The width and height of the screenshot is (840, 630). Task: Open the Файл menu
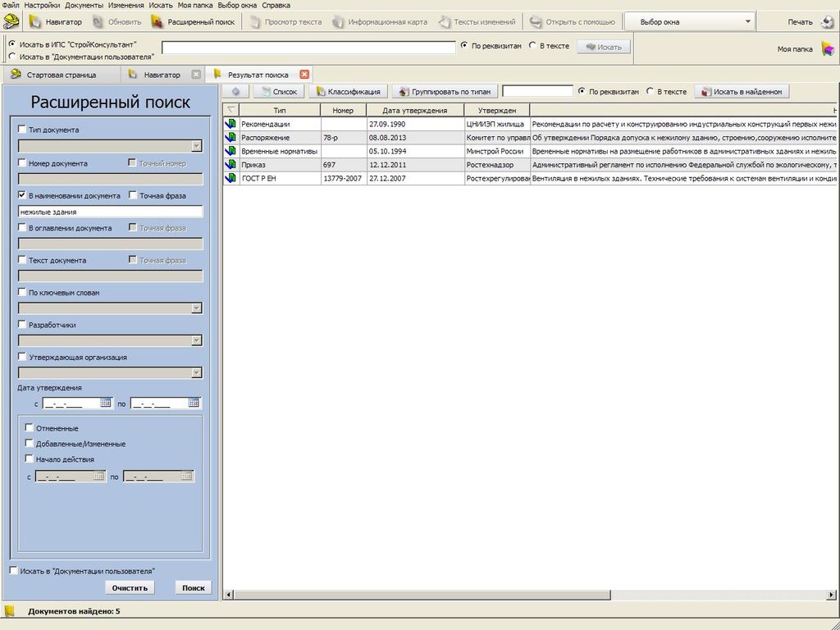(x=11, y=5)
